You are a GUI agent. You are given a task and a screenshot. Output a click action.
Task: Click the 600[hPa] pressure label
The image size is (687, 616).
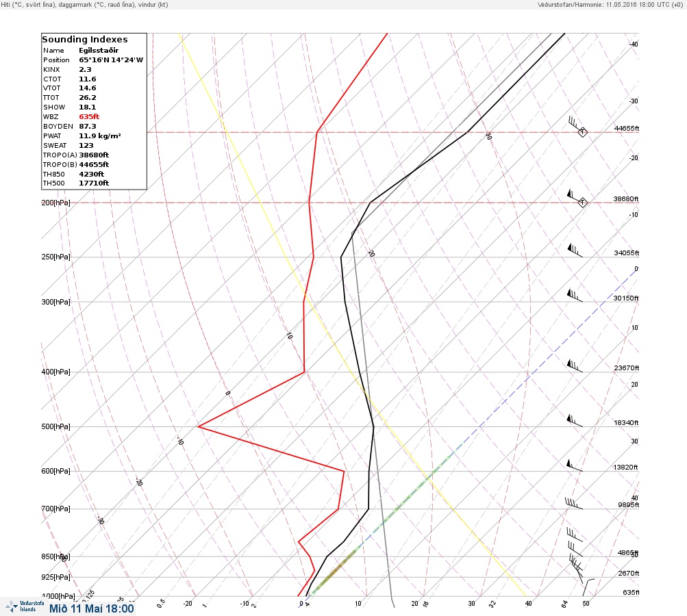click(x=55, y=472)
